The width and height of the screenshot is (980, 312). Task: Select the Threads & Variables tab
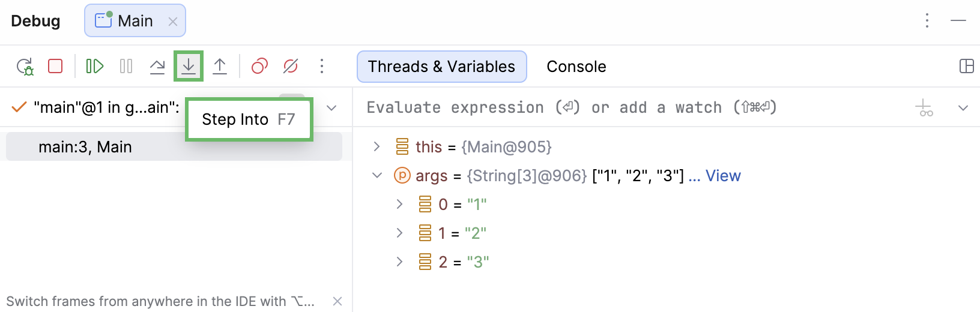pos(441,67)
